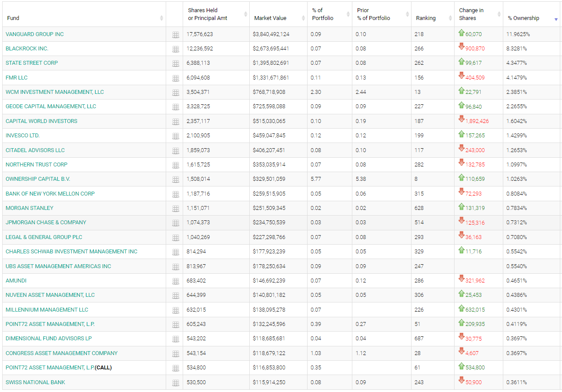Sort by Prior % of Portfolio arrows
562x392 pixels.
[408, 14]
